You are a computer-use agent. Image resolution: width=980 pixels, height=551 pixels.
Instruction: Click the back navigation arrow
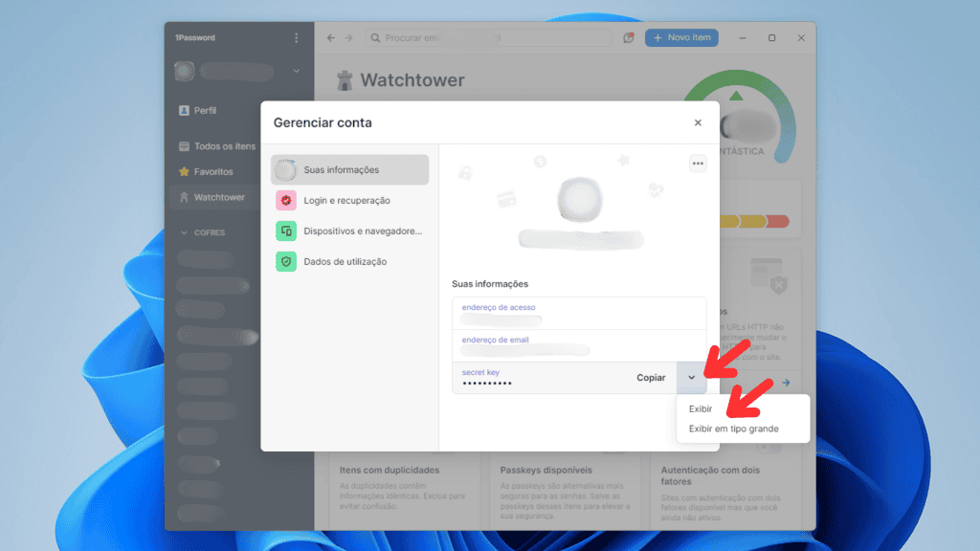click(x=329, y=37)
